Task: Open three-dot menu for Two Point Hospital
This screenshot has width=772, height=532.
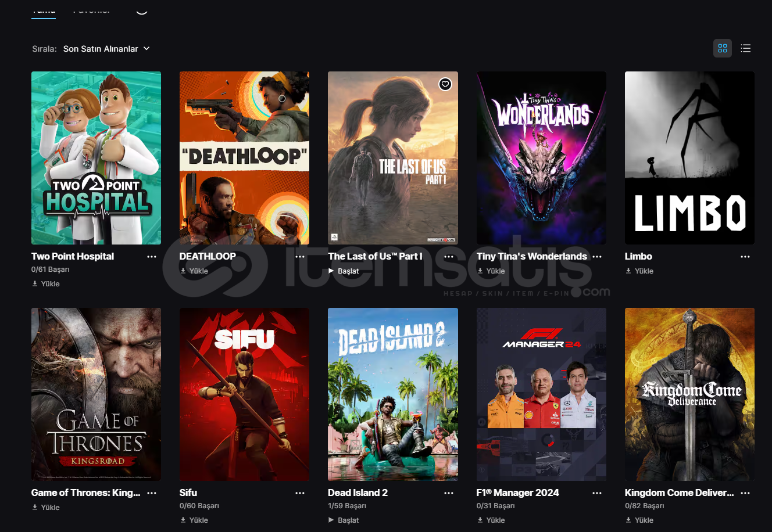Action: click(x=152, y=256)
